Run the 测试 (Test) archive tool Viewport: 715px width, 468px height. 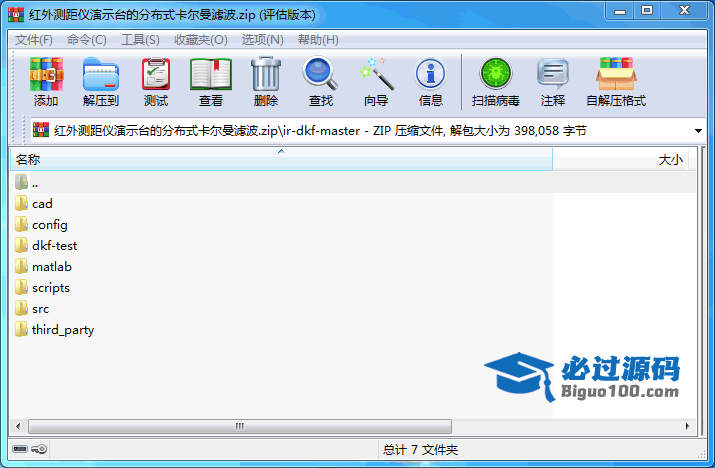click(x=156, y=74)
